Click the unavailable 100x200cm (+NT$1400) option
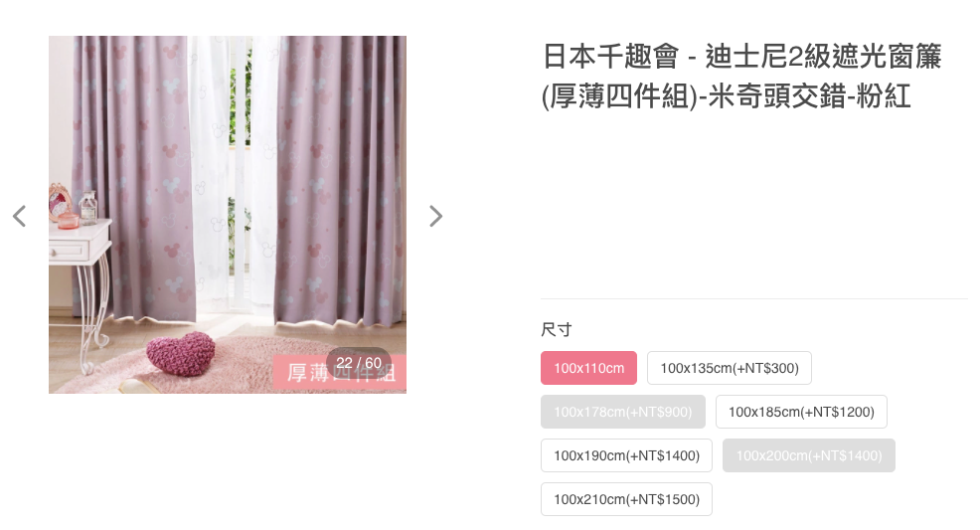Image resolution: width=980 pixels, height=530 pixels. click(809, 455)
